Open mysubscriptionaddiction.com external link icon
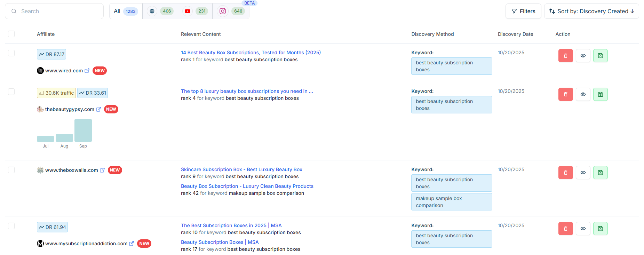 pyautogui.click(x=132, y=244)
